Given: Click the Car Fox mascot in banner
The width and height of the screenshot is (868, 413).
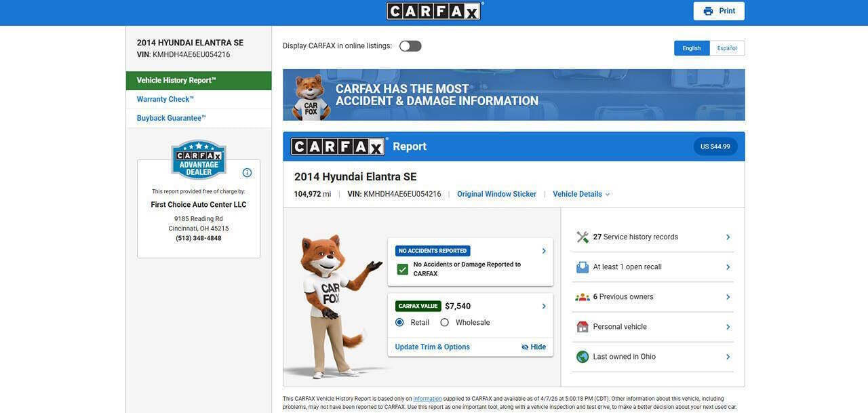Looking at the screenshot, I should tap(311, 97).
